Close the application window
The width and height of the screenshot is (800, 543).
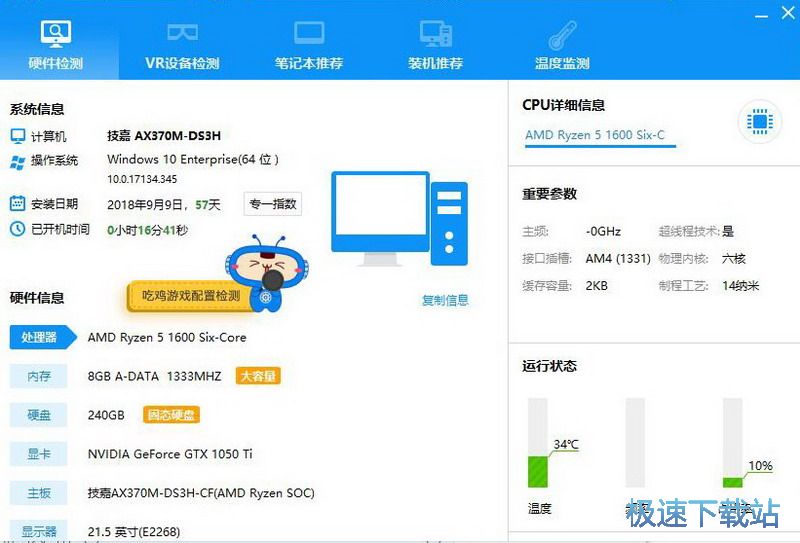click(x=788, y=13)
